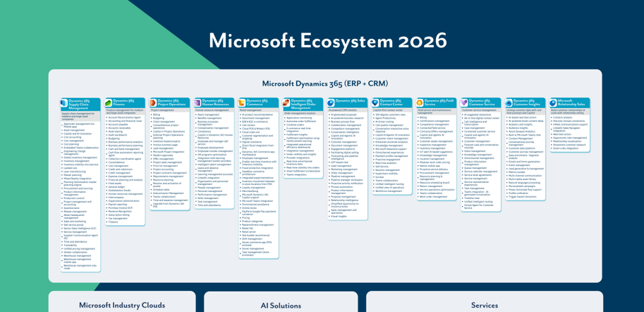Image resolution: width=644 pixels, height=312 pixels.
Task: Click the Dynamics 365 Field Service icon
Action: pos(420,103)
